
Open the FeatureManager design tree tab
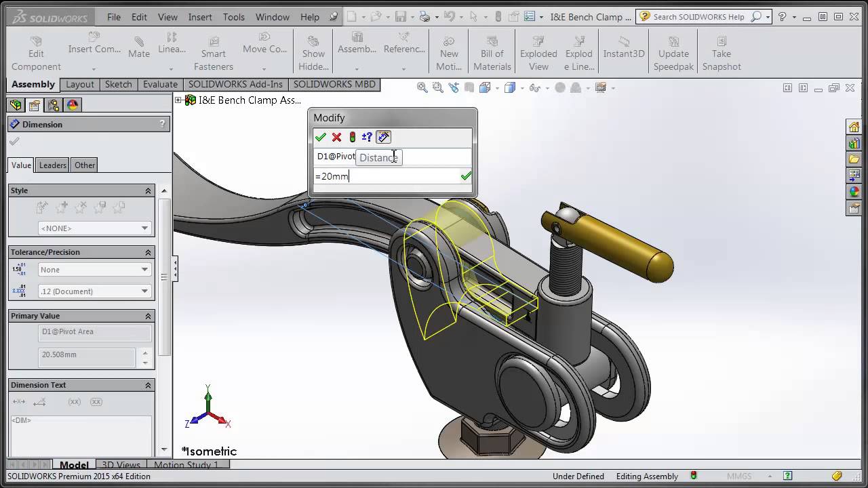pos(16,105)
